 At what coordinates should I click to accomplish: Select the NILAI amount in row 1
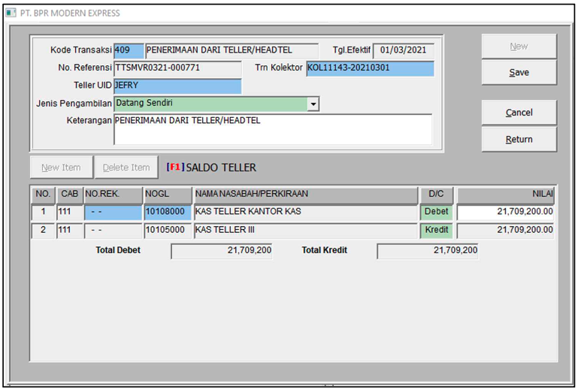pos(505,212)
